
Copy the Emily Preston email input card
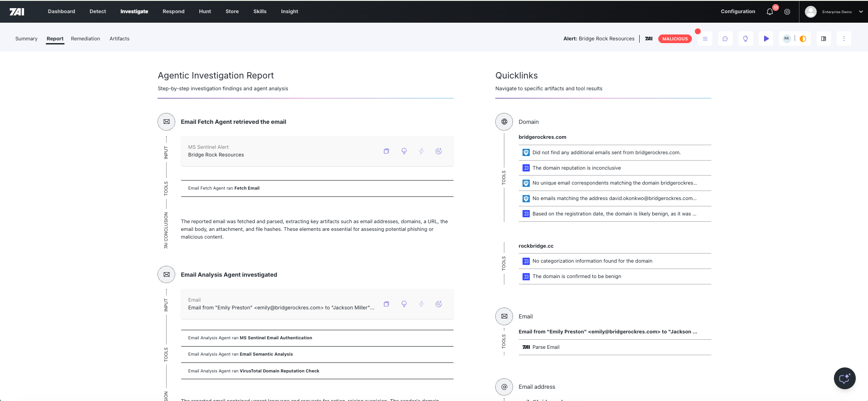(386, 304)
